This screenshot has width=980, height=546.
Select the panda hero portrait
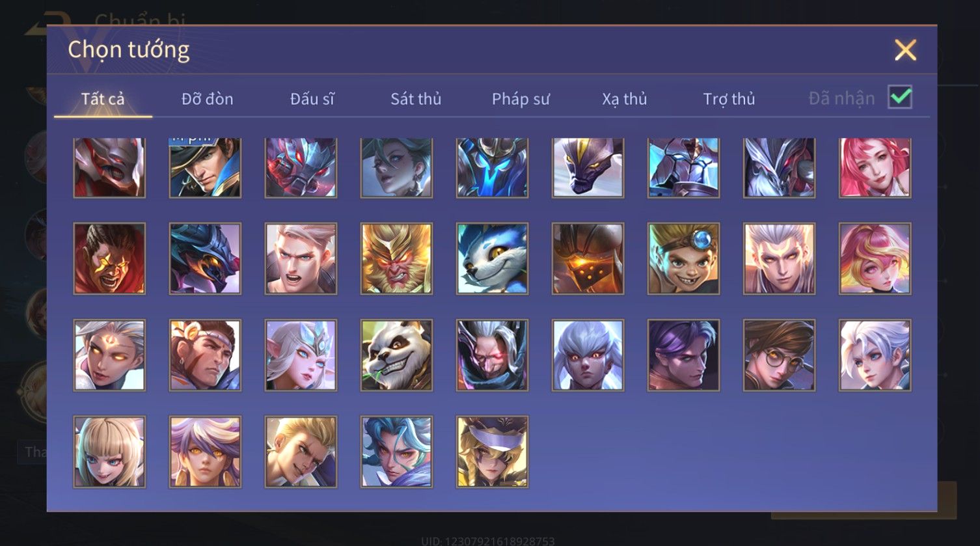point(396,355)
